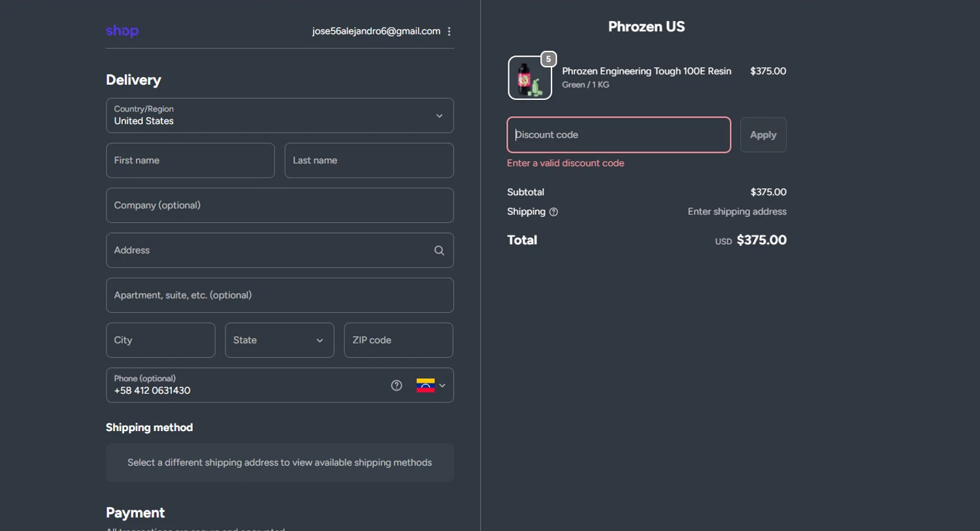Click 'Select a different shipping address' notice
Image resolution: width=980 pixels, height=531 pixels.
pyautogui.click(x=280, y=462)
